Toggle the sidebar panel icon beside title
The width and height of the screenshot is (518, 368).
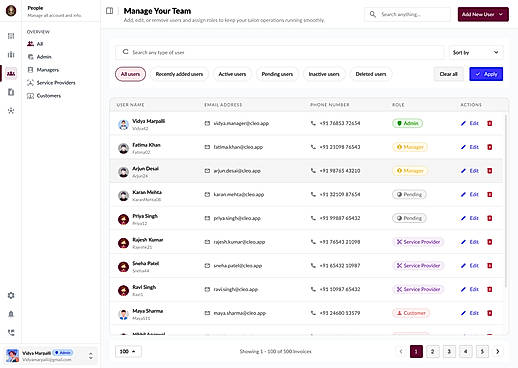pos(109,11)
